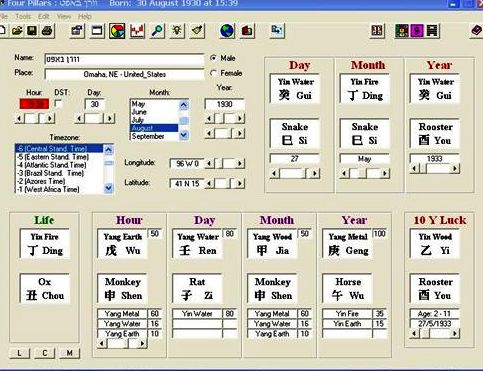Click the Month list down arrow
The height and width of the screenshot is (371, 483).
[x=184, y=135]
